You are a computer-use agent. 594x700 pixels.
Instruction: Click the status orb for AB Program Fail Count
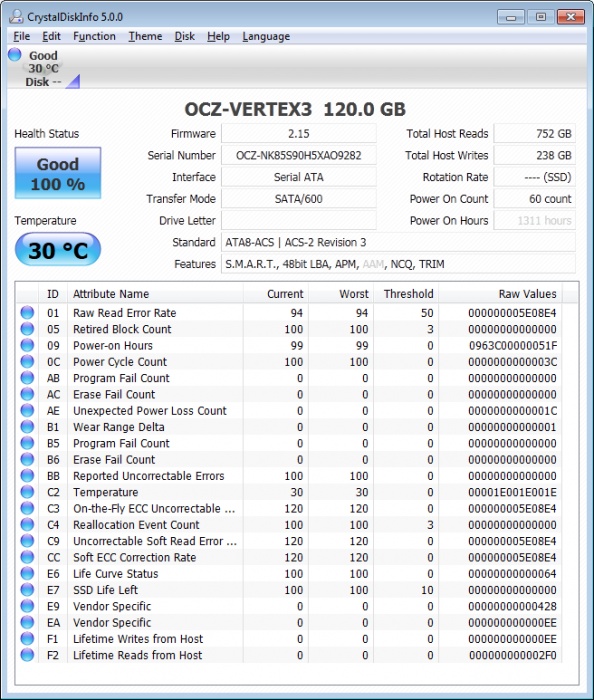[27, 378]
